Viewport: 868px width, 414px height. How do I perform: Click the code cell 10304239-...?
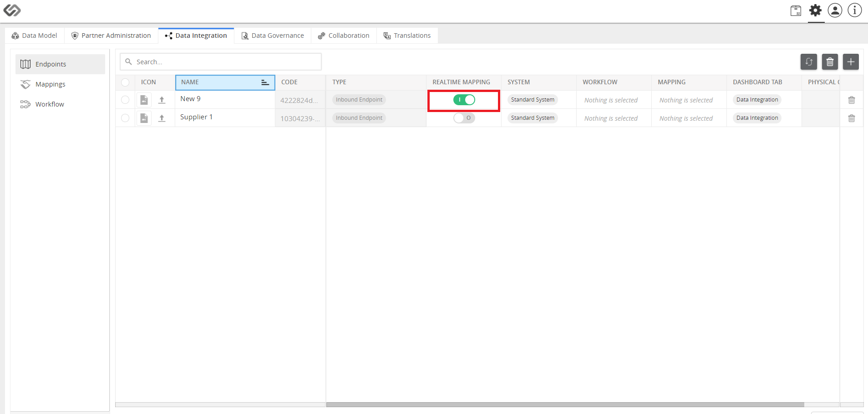pyautogui.click(x=300, y=118)
